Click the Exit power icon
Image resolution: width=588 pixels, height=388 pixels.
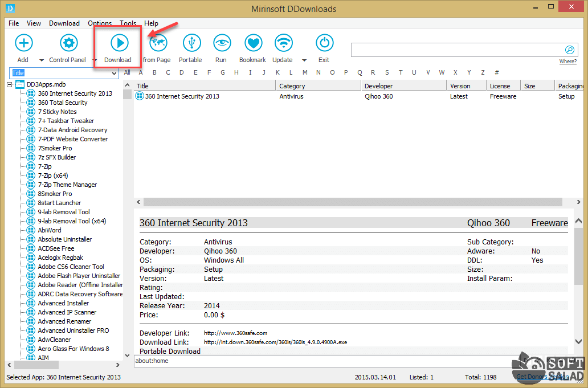point(324,43)
